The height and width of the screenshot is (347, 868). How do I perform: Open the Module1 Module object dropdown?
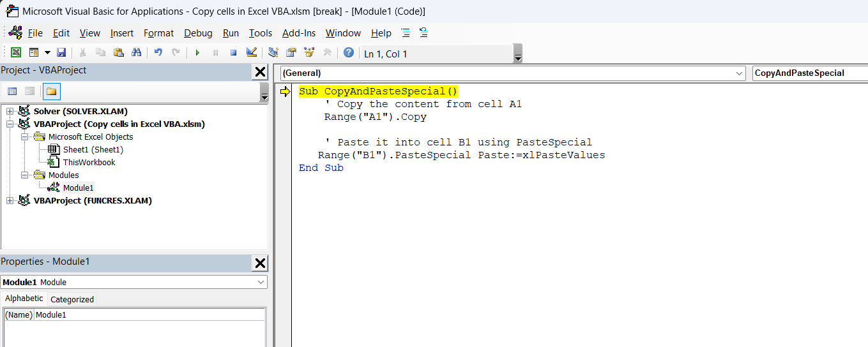(261, 282)
